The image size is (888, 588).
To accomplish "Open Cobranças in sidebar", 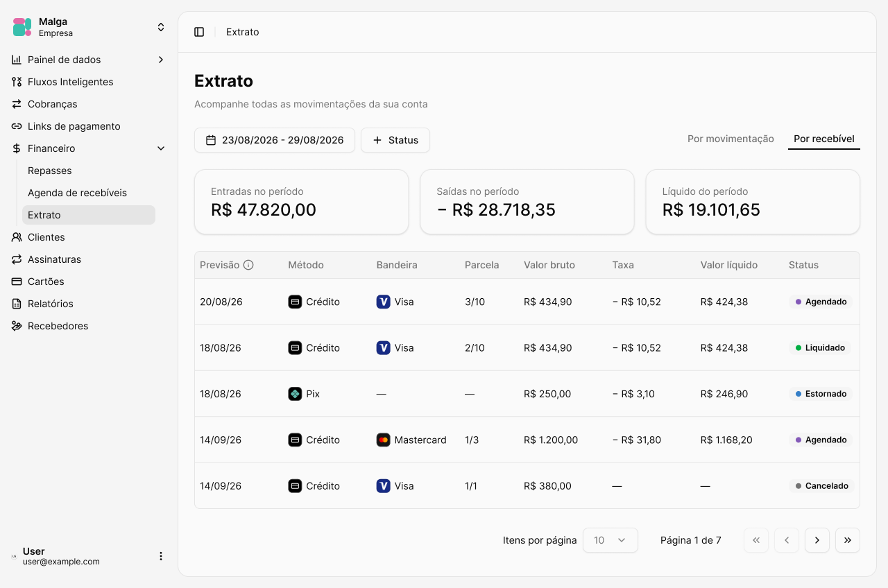I will pyautogui.click(x=89, y=104).
